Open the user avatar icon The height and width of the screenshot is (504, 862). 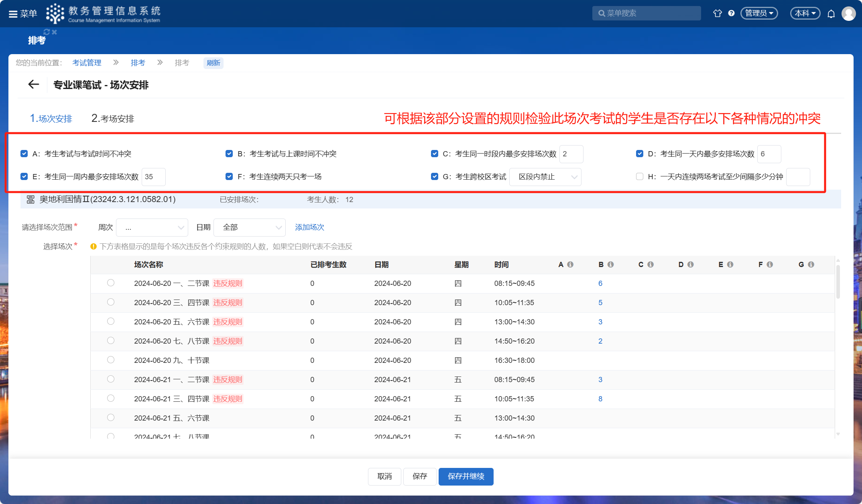848,14
